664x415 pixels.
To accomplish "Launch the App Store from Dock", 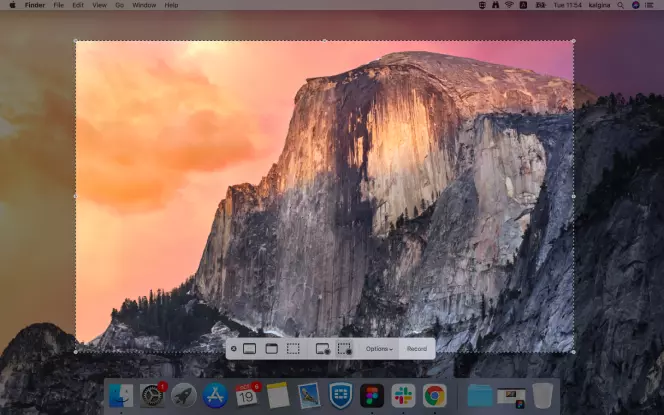I will pyautogui.click(x=215, y=396).
